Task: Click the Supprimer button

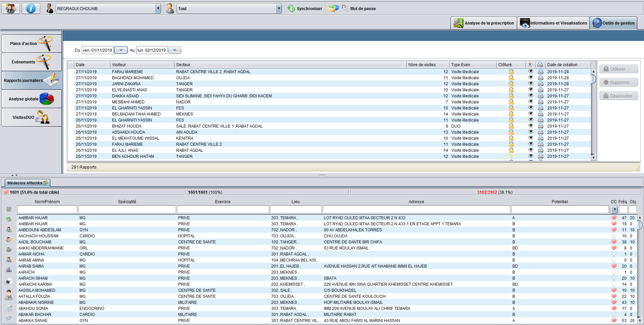Action: coord(618,82)
